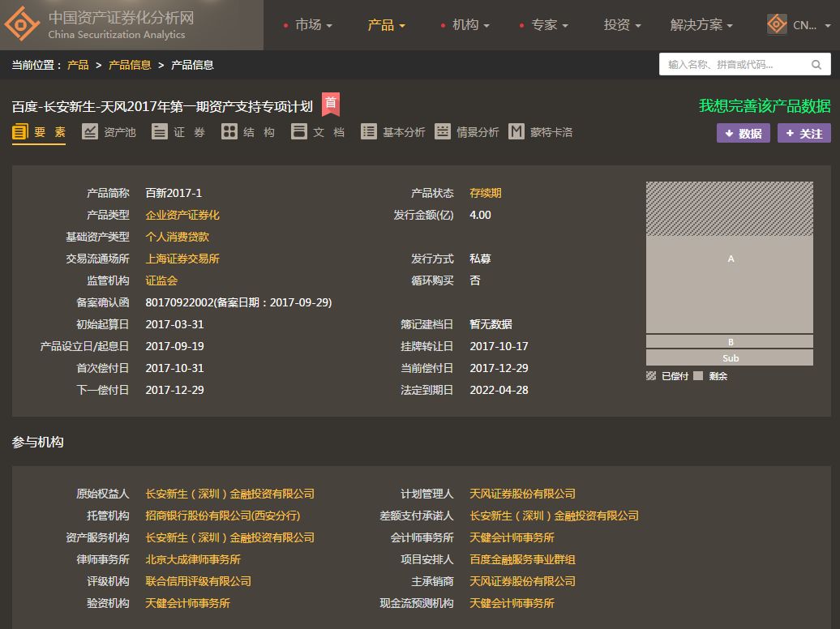
Task: Switch to the 结构 tab
Action: [249, 132]
